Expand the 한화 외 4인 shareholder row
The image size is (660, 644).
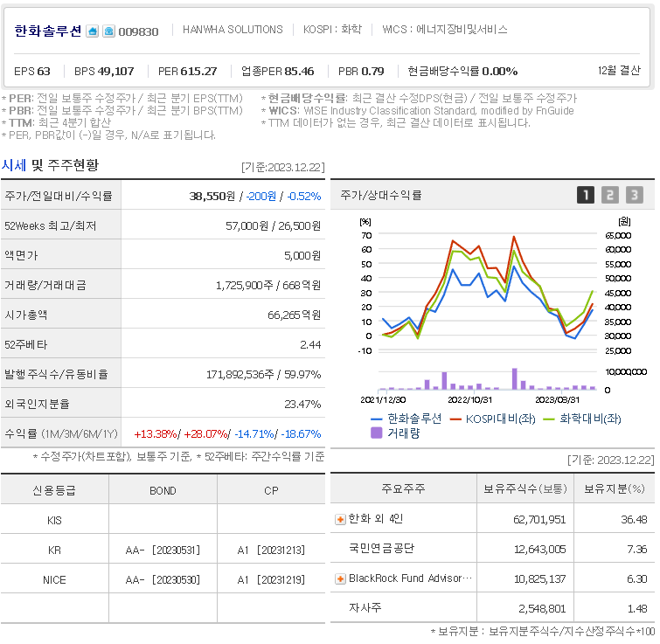[340, 520]
